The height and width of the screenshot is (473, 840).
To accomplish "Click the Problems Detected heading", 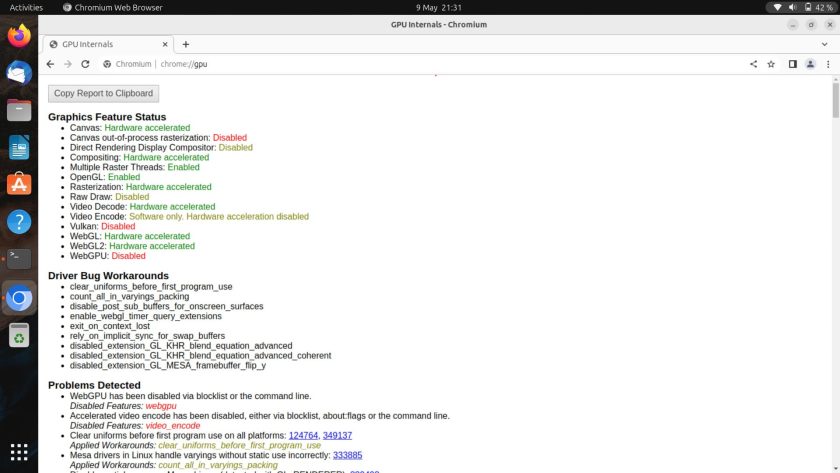I will [x=94, y=385].
